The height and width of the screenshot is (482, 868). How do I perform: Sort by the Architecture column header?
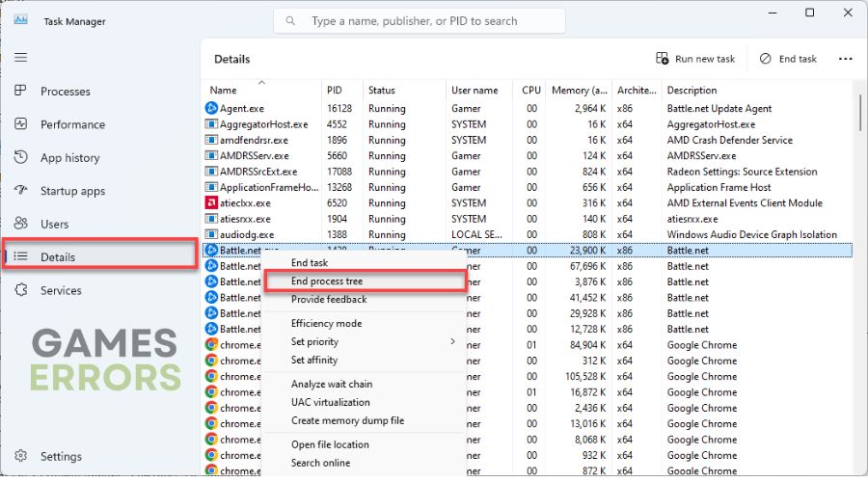[637, 91]
